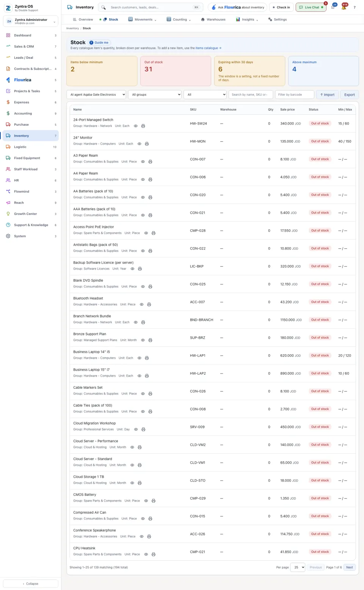Viewport: 364px width, 590px height.
Task: Open Live Chat
Action: pos(311,7)
